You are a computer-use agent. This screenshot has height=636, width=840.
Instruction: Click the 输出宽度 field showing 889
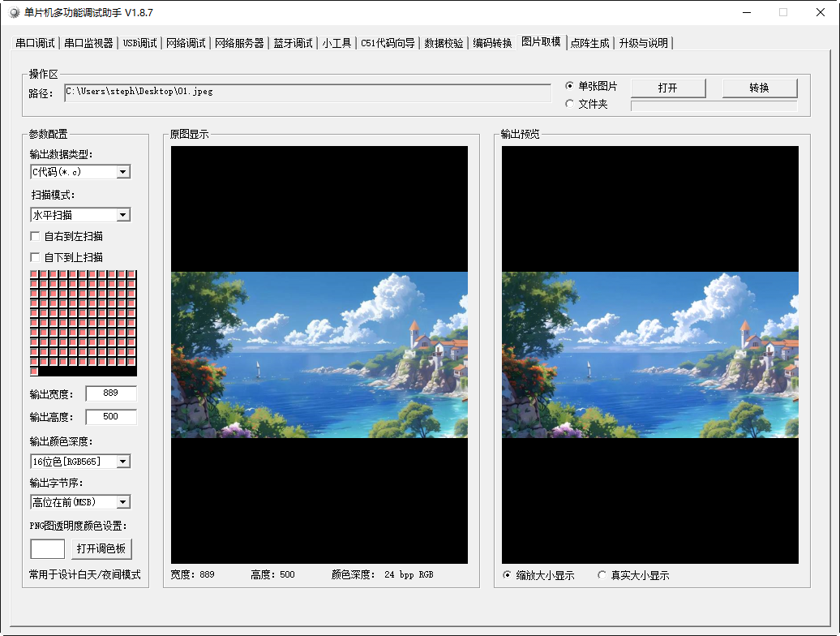[111, 393]
